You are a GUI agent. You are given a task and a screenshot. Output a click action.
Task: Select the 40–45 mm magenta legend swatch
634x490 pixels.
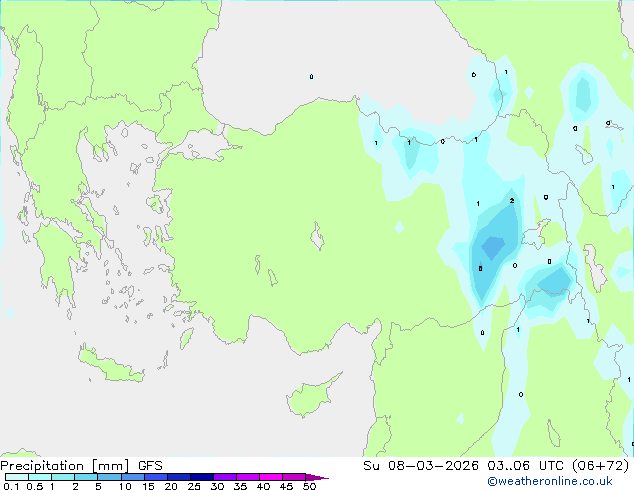pyautogui.click(x=271, y=477)
